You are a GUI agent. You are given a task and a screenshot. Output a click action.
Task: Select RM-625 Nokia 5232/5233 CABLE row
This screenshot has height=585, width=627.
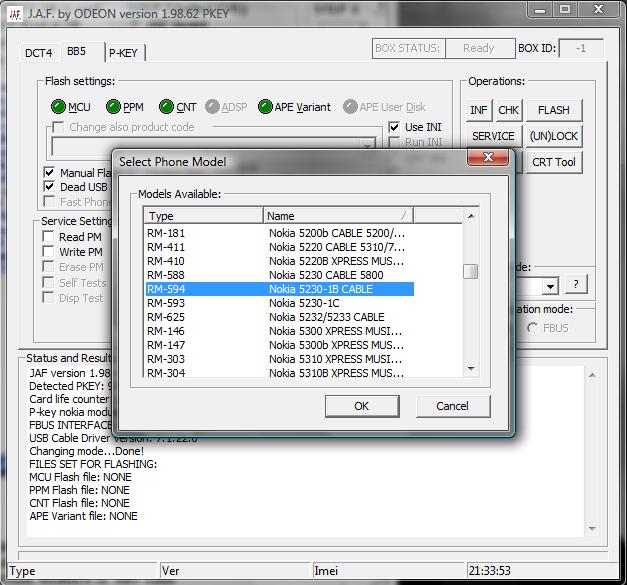pyautogui.click(x=280, y=317)
